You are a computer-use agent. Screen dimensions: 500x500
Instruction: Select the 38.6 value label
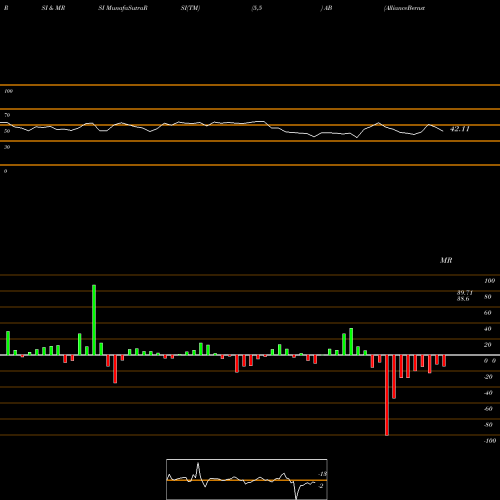click(463, 299)
